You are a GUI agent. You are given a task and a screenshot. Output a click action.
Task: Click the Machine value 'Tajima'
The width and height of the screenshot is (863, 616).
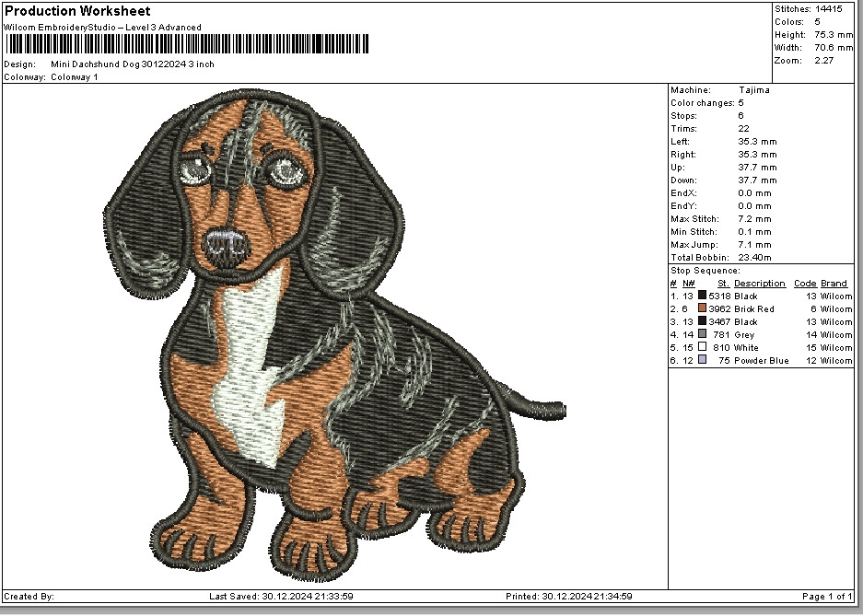754,89
